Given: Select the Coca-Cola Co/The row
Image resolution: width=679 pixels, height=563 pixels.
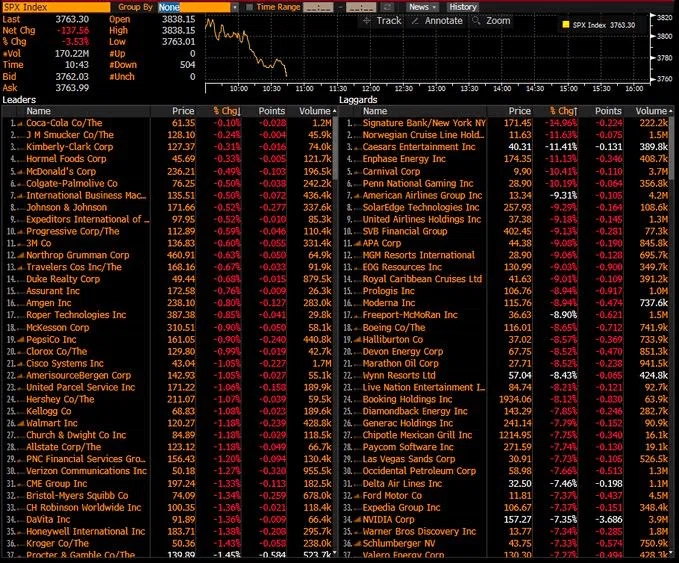Looking at the screenshot, I should [x=169, y=123].
